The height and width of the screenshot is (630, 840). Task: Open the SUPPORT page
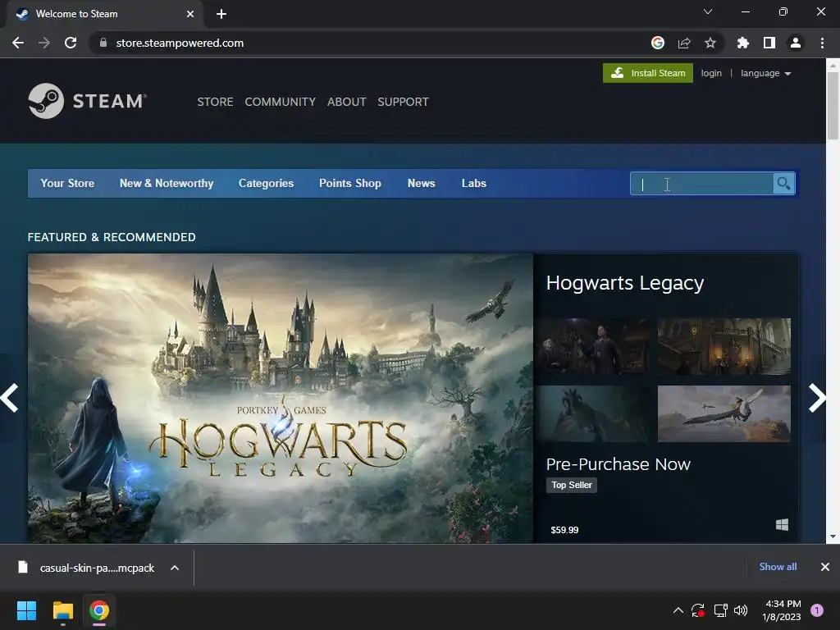(403, 102)
